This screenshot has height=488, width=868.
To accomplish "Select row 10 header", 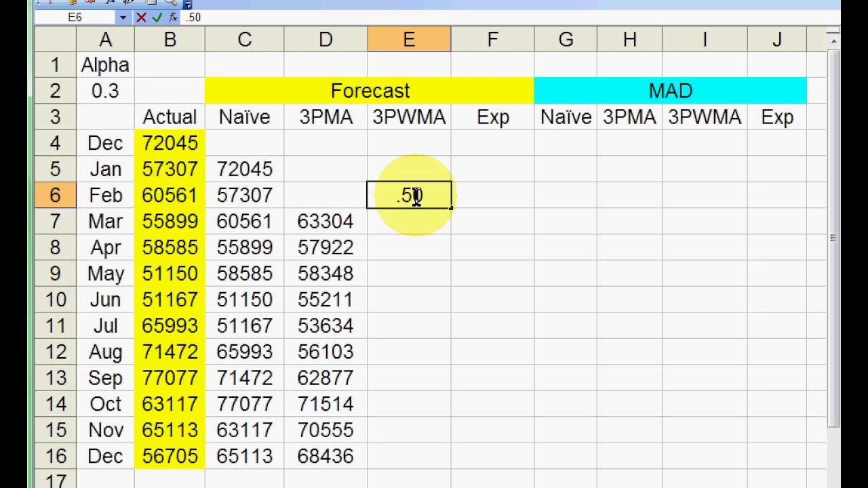I will point(55,300).
